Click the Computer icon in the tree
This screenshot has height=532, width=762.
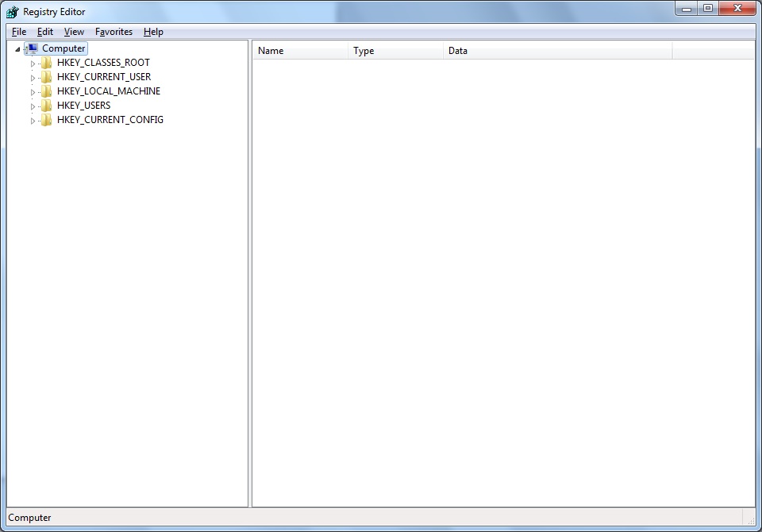tap(33, 48)
